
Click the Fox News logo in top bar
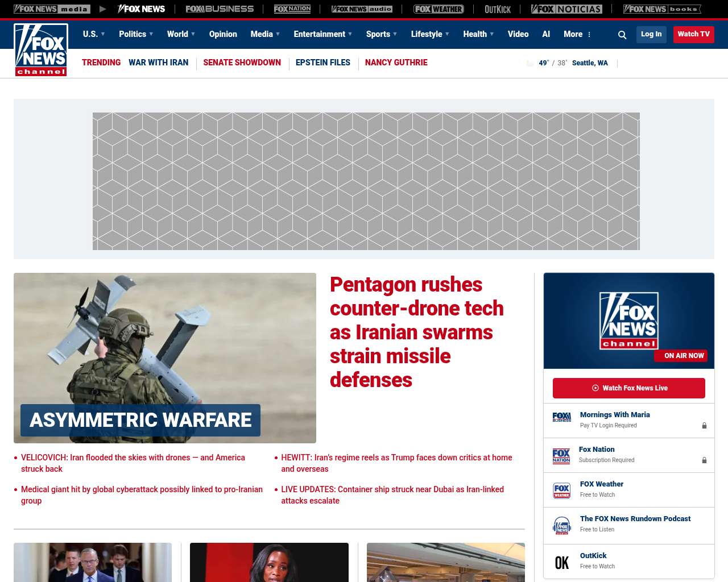pyautogui.click(x=141, y=9)
